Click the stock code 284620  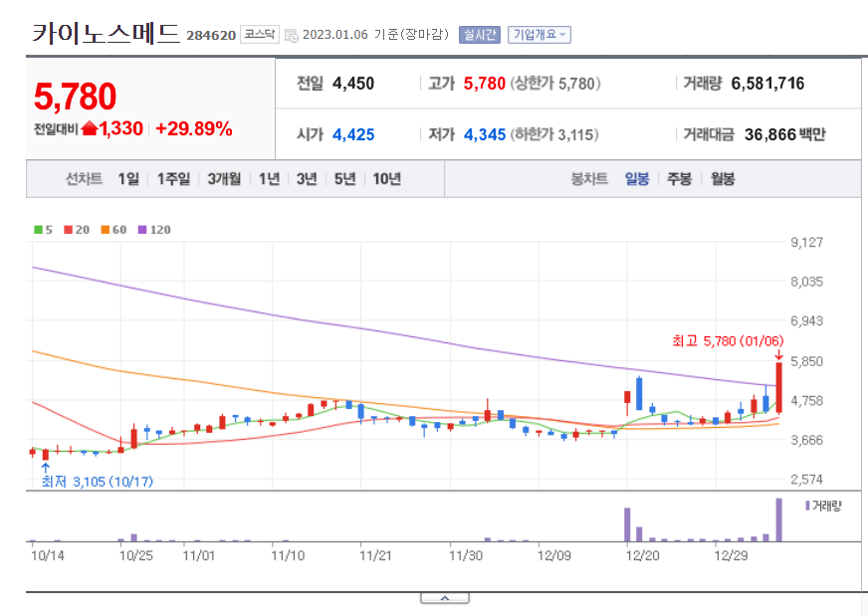[211, 36]
